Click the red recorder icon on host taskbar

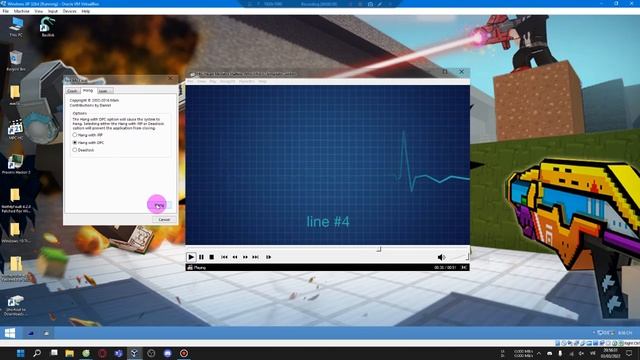coord(184,353)
